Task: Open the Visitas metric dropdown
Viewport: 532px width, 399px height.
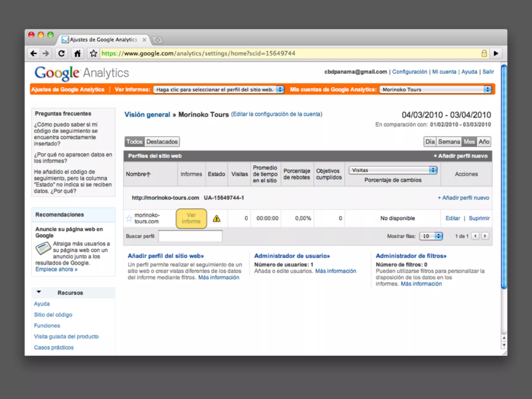Action: 393,170
